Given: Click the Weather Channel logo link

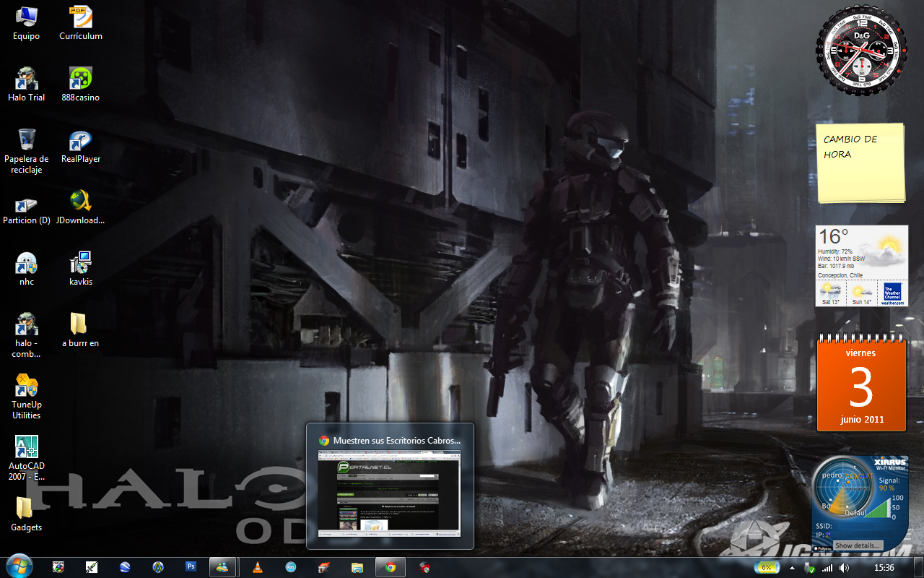Looking at the screenshot, I should [893, 294].
